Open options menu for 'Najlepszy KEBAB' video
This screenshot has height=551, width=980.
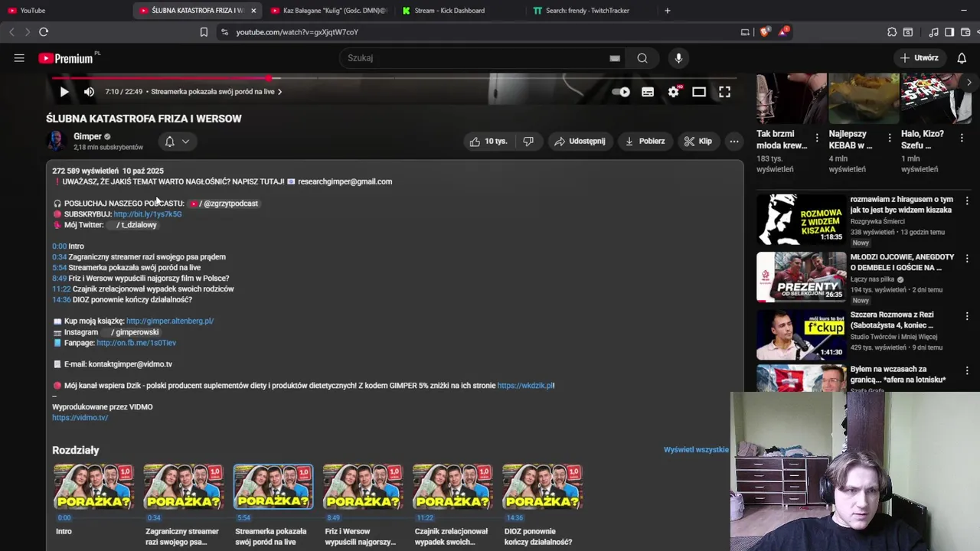(x=889, y=138)
